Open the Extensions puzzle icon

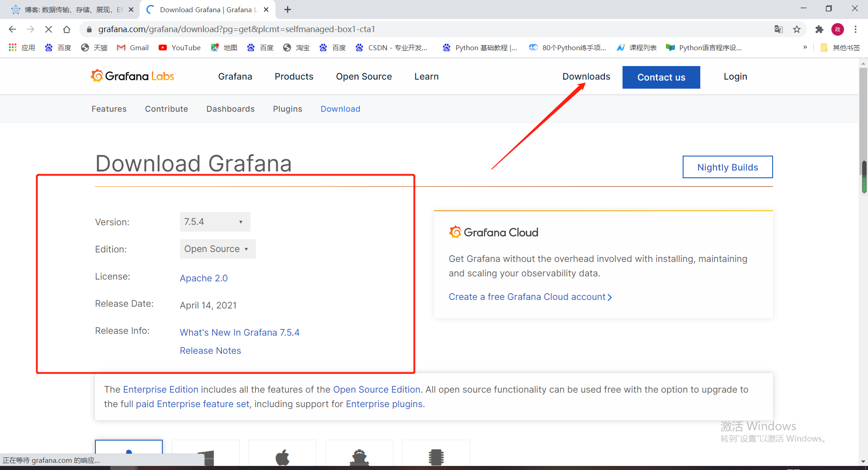[x=819, y=29]
